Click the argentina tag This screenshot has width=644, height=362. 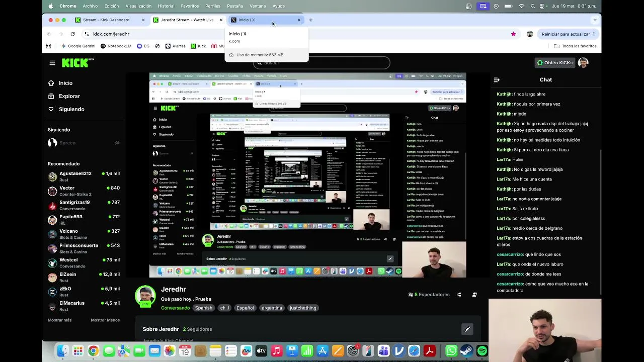coord(272,308)
